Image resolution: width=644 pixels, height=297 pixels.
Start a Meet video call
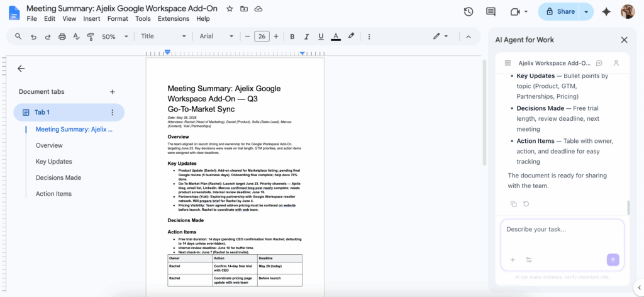[x=515, y=12]
